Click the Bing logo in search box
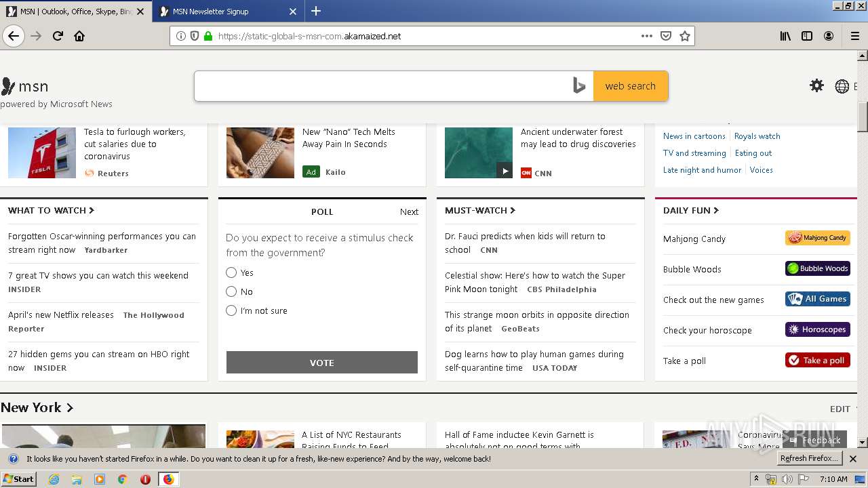This screenshot has width=868, height=488. (579, 86)
